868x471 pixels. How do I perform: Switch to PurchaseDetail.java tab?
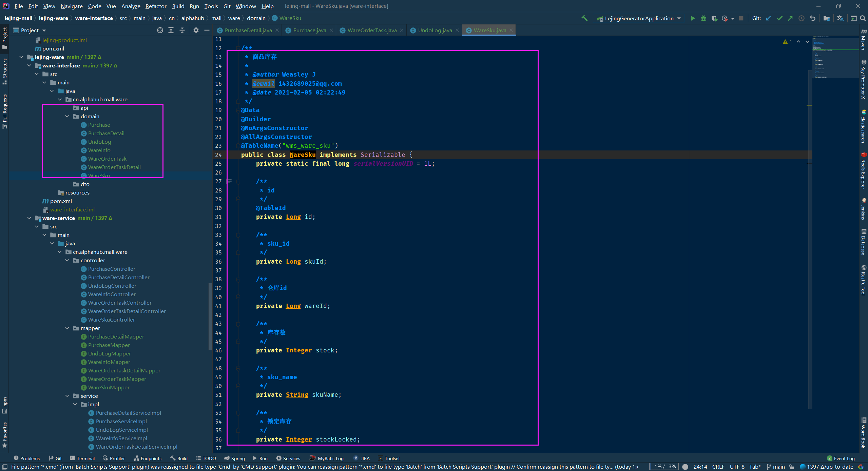(x=248, y=30)
